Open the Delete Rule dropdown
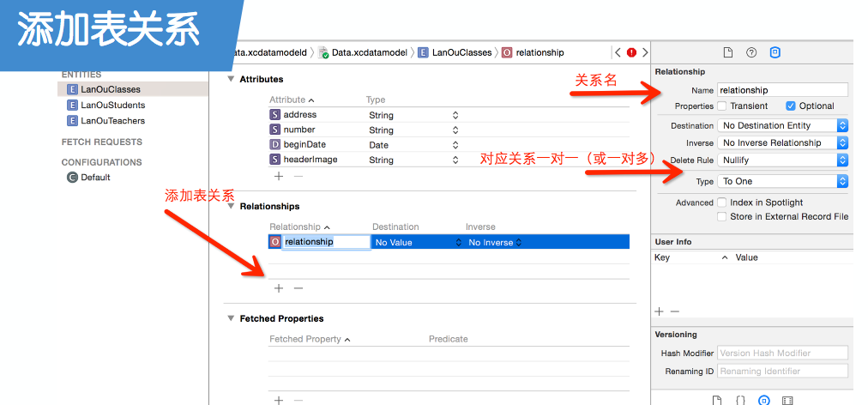This screenshot has width=868, height=405. tap(782, 160)
